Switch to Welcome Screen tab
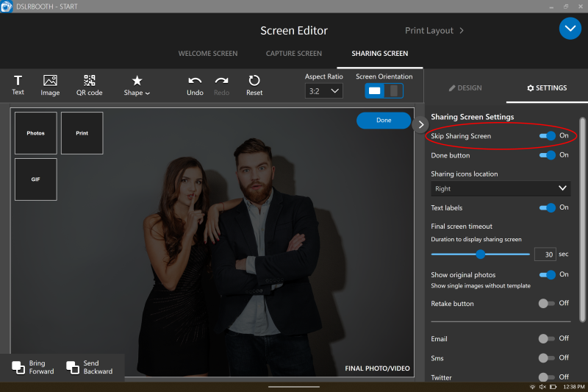This screenshot has width=588, height=392. click(x=208, y=54)
